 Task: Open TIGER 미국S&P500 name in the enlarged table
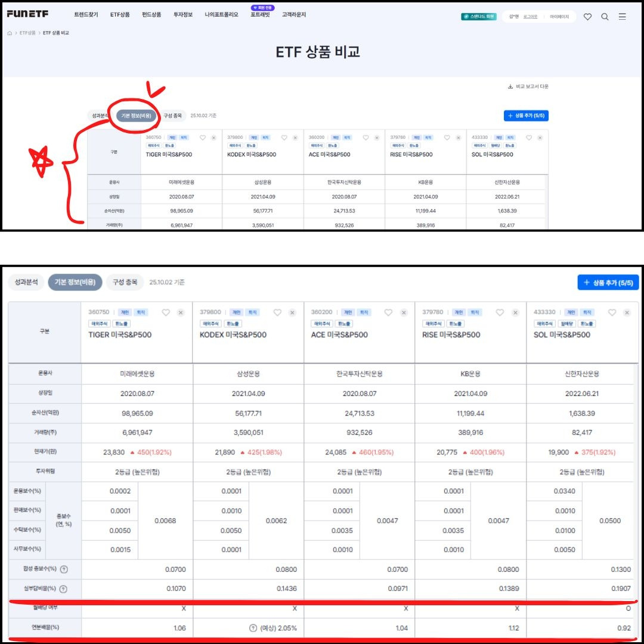point(120,335)
